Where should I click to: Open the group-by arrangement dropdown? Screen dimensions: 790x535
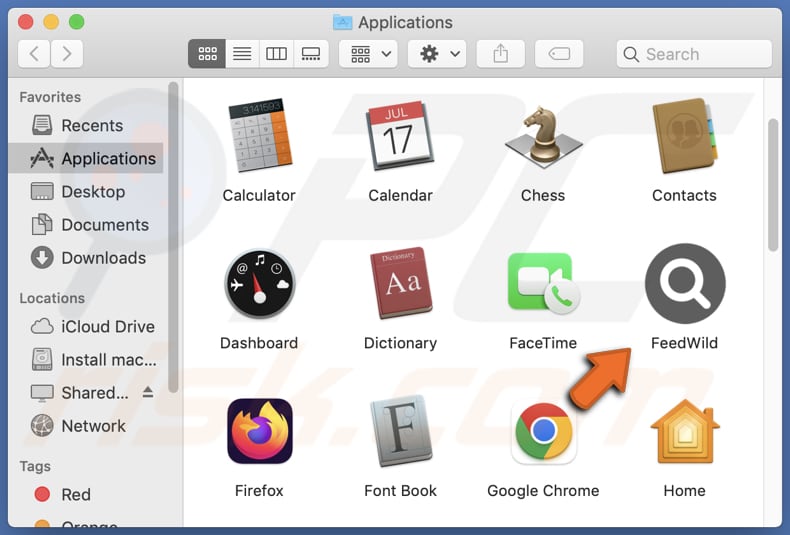pyautogui.click(x=368, y=53)
